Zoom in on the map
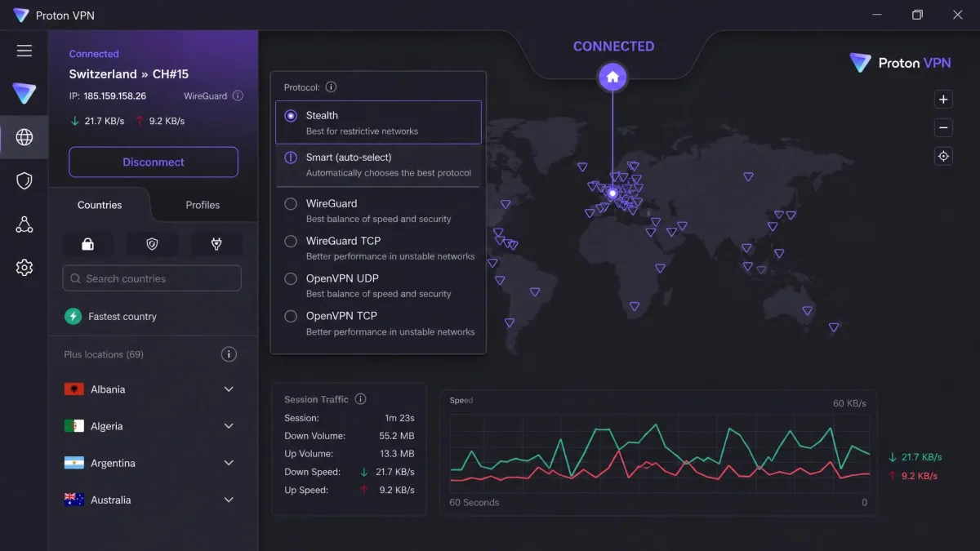The image size is (980, 551). point(943,100)
